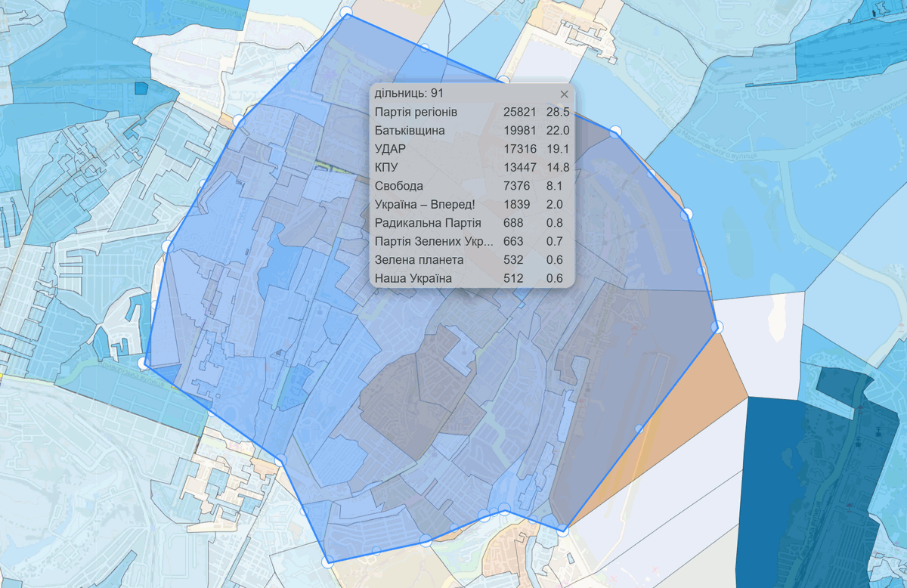Click percentage value 19.1
The image size is (907, 588).
(x=558, y=149)
